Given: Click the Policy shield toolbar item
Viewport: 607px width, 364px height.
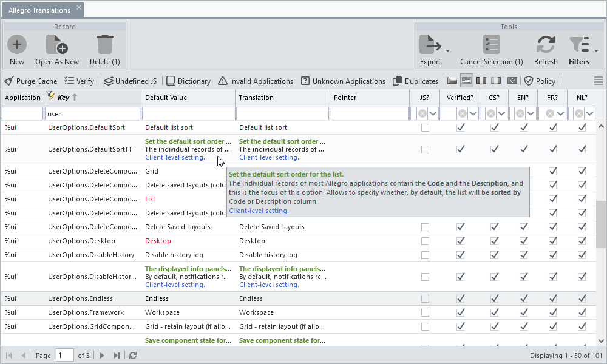Looking at the screenshot, I should point(540,81).
